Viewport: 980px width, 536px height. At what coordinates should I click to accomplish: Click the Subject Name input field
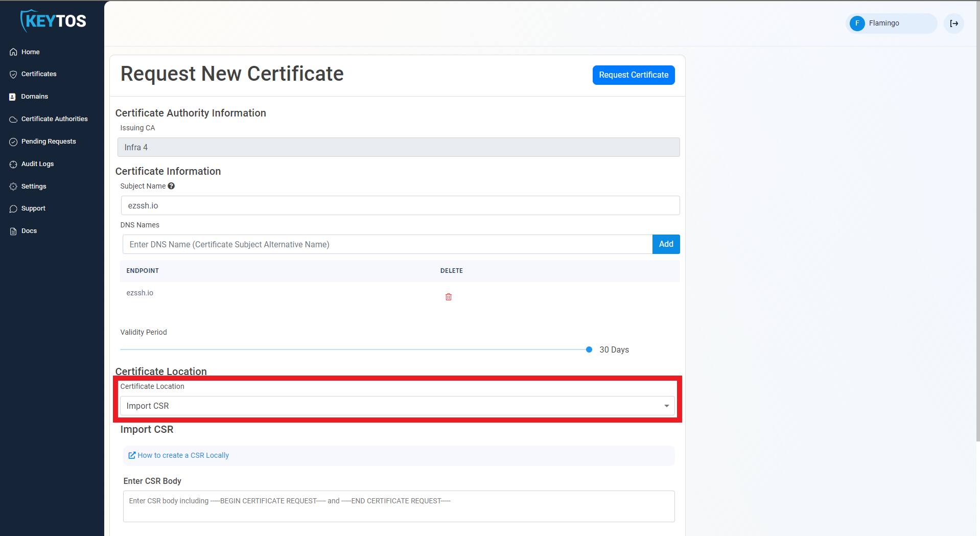pyautogui.click(x=400, y=205)
